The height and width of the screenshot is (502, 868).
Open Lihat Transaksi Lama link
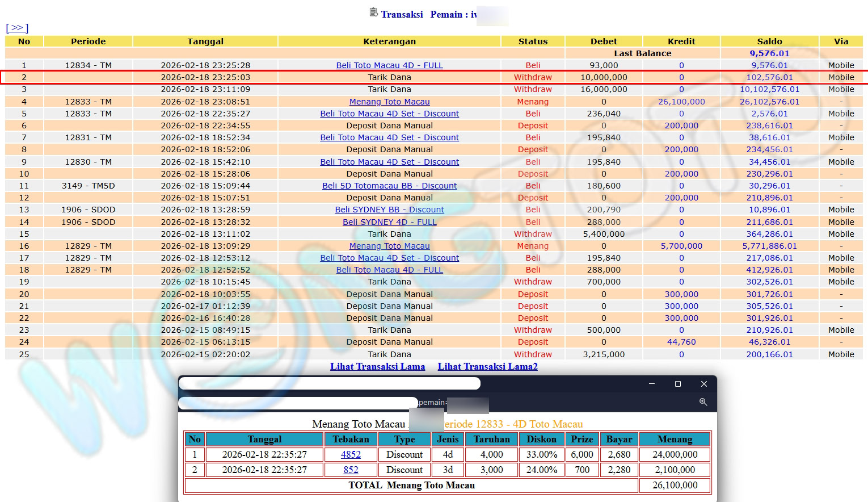click(x=377, y=367)
